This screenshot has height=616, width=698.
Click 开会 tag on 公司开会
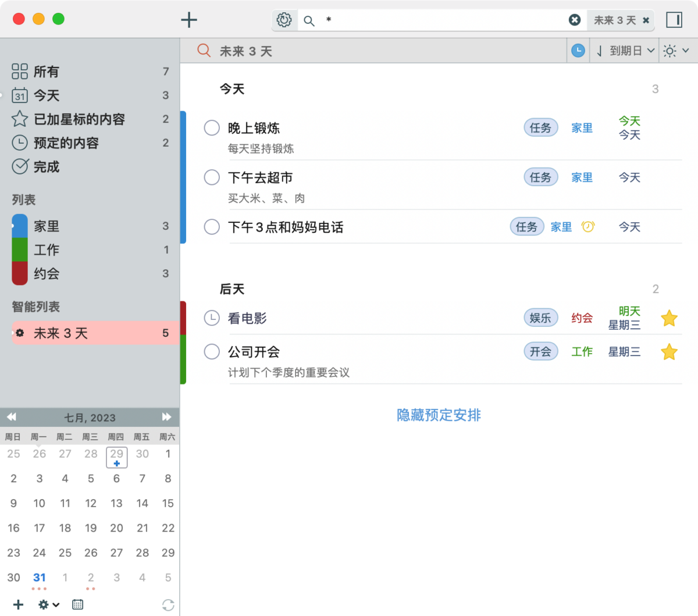[x=540, y=351]
